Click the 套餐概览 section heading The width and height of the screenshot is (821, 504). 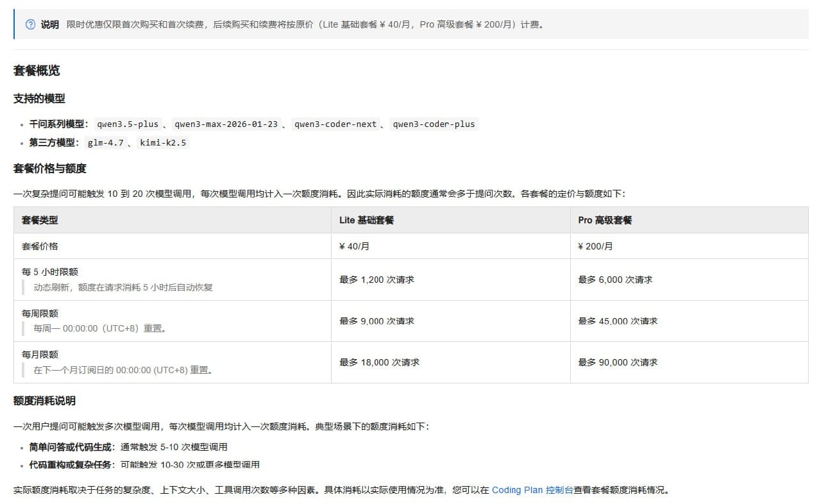pyautogui.click(x=37, y=71)
